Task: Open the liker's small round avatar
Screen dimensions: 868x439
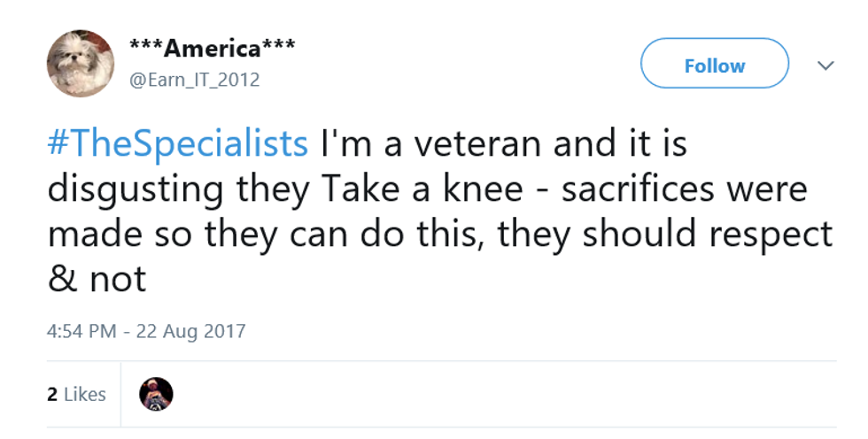Action: click(x=157, y=395)
